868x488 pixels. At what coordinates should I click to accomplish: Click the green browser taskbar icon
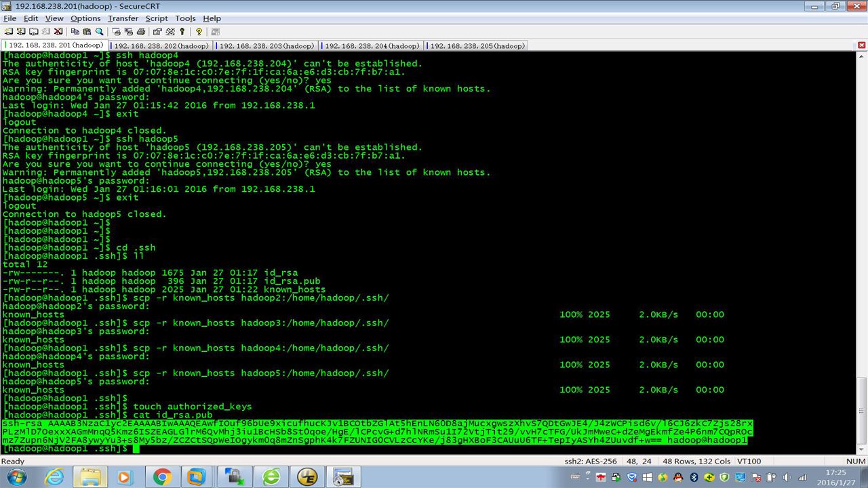pyautogui.click(x=271, y=477)
